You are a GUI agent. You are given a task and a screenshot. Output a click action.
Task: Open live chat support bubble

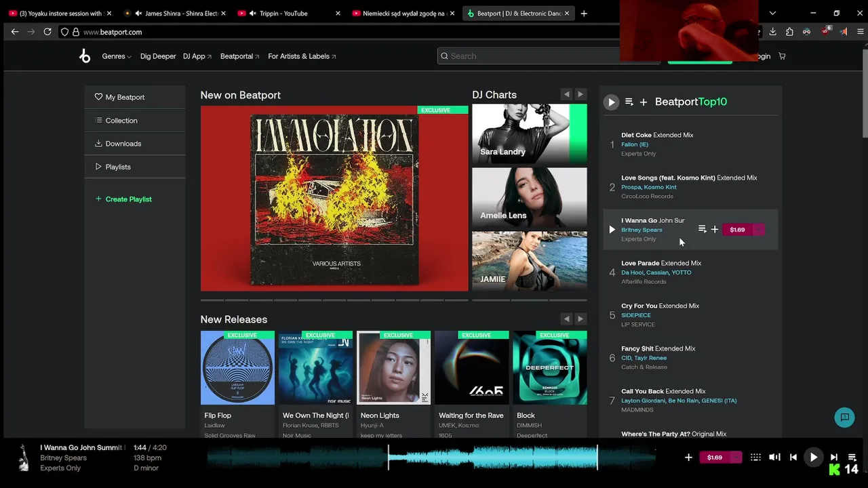pyautogui.click(x=844, y=417)
